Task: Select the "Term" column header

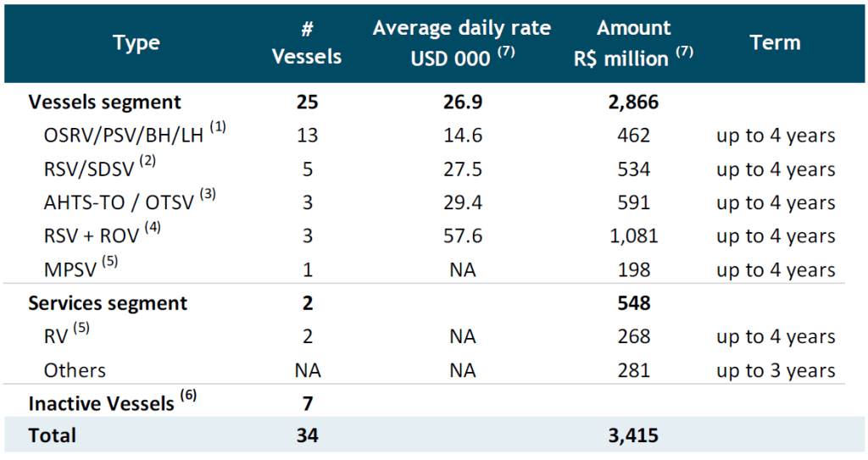Action: (775, 42)
